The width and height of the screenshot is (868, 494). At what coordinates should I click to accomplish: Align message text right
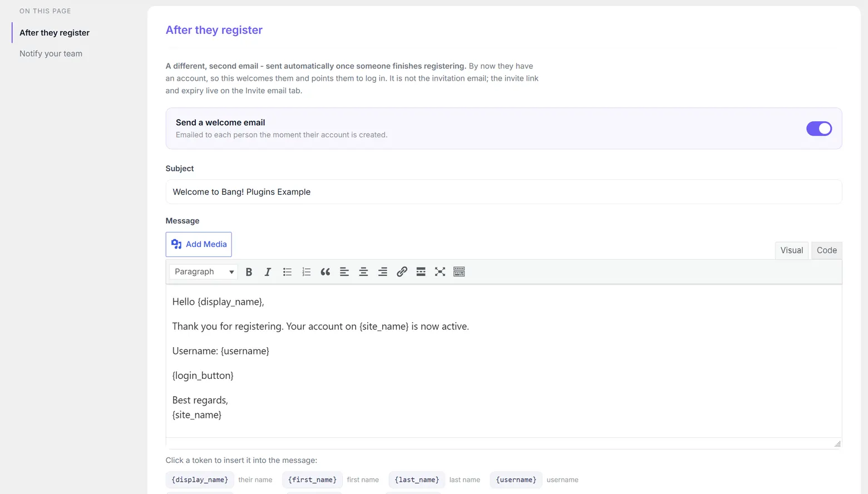[x=383, y=272]
